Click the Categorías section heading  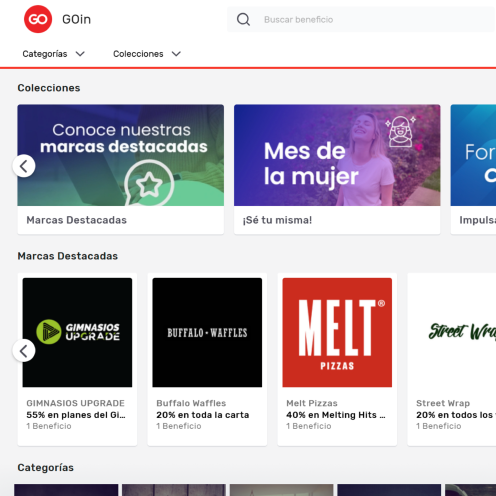pyautogui.click(x=46, y=467)
